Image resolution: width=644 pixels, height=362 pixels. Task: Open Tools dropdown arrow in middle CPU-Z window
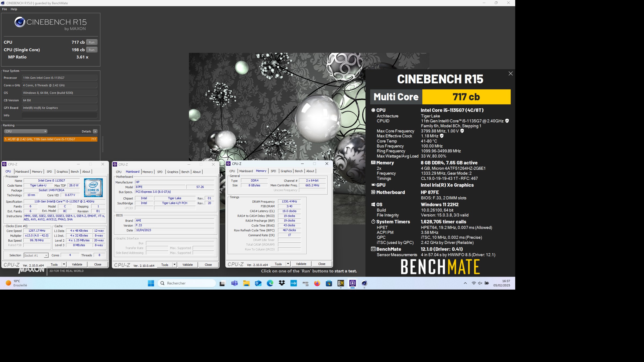(174, 265)
